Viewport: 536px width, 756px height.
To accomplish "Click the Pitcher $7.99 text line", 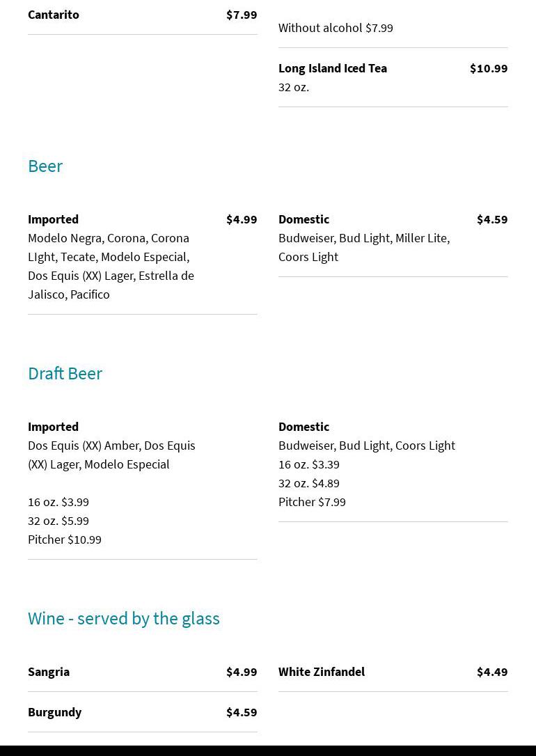I will click(312, 502).
